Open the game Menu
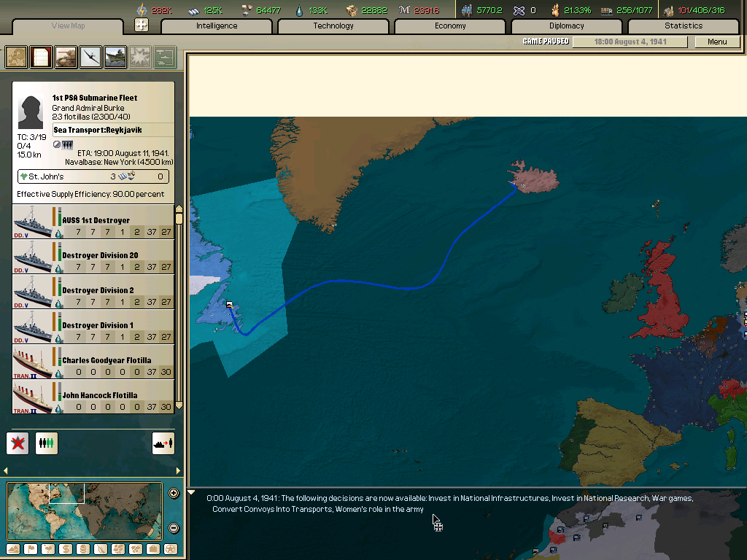This screenshot has width=747, height=560. coord(717,42)
